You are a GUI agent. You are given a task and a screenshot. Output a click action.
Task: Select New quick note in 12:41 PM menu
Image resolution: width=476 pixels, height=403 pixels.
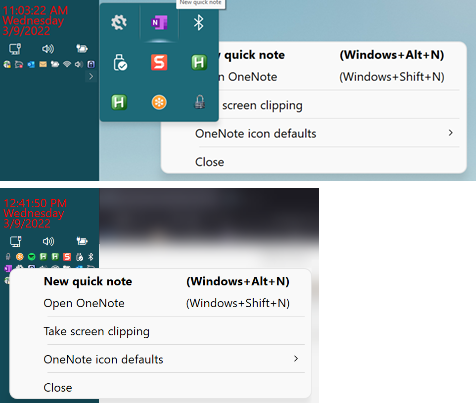[x=160, y=281]
